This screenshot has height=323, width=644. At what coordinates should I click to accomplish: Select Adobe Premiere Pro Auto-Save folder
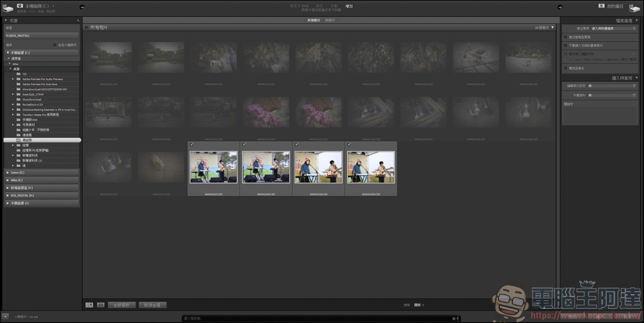pyautogui.click(x=40, y=84)
